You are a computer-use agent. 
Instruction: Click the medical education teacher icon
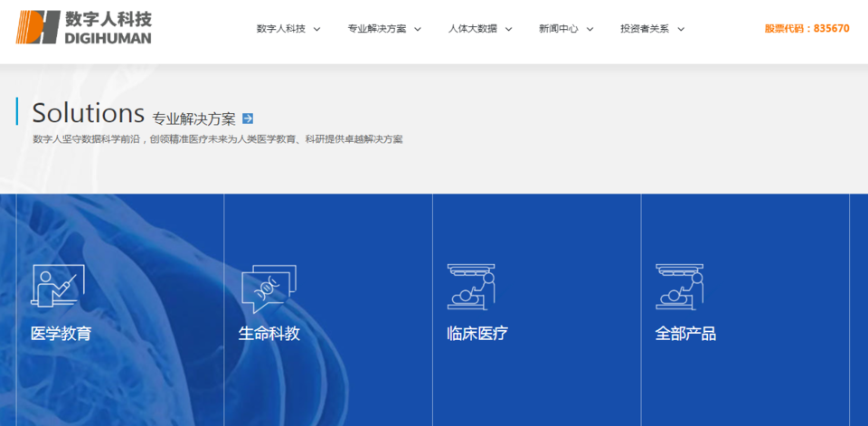(x=58, y=286)
